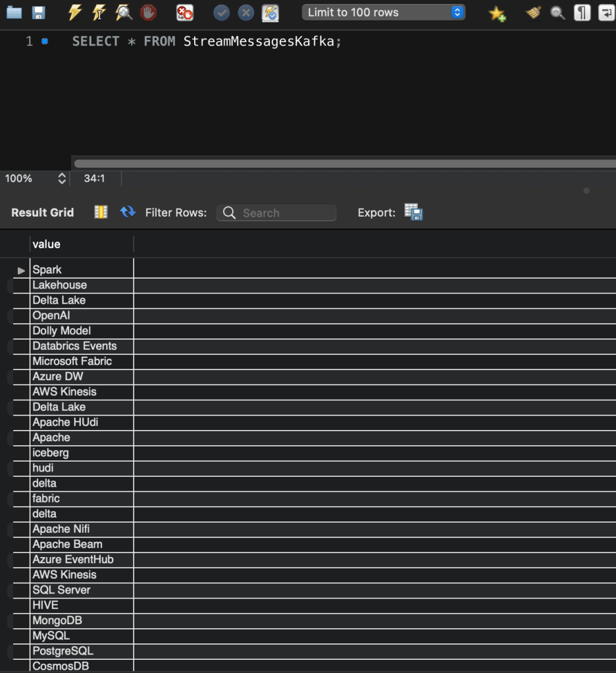Select the 'Microsoft Fabric' row cell
Screen dimensions: 616x673
(72, 361)
